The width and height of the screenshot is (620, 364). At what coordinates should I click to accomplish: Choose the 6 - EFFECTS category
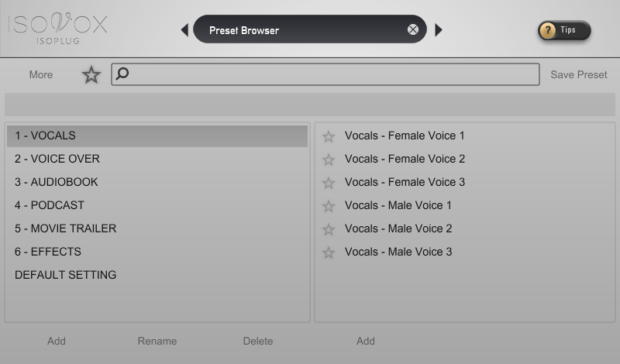coord(48,252)
